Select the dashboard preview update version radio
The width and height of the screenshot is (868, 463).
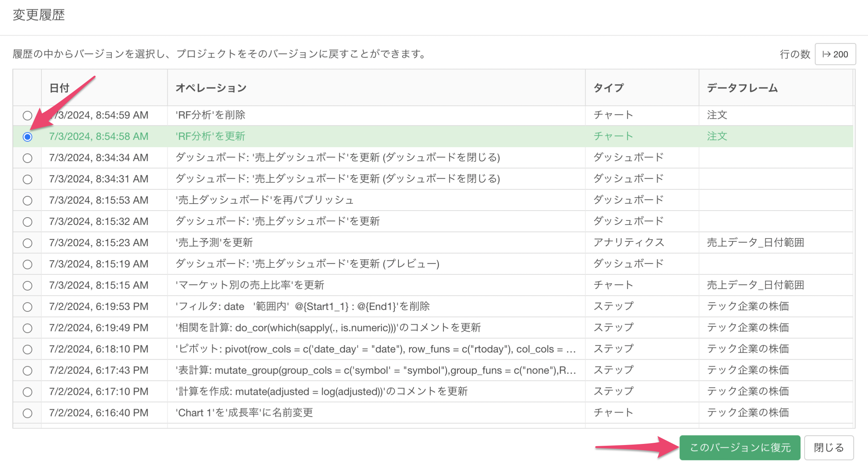[28, 265]
